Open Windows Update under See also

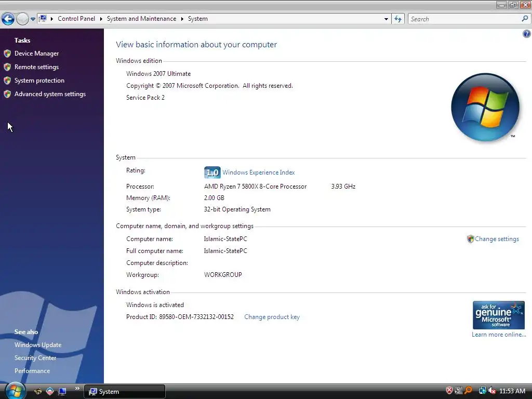click(x=38, y=345)
